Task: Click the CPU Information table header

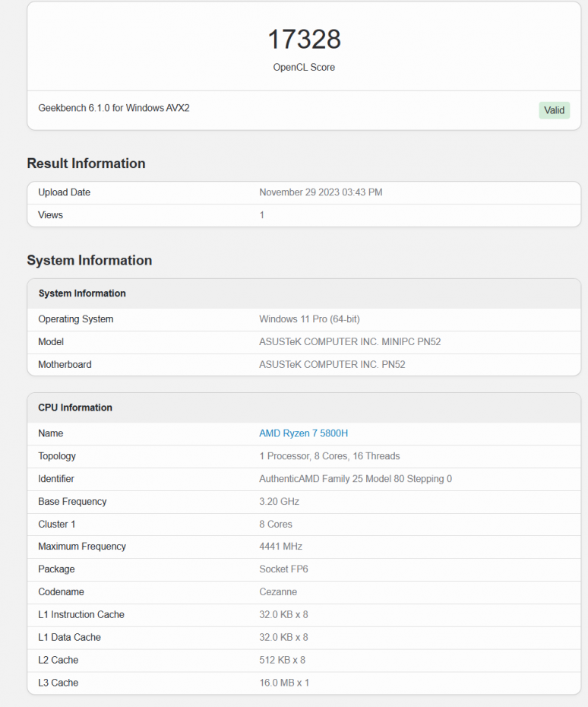Action: point(75,407)
